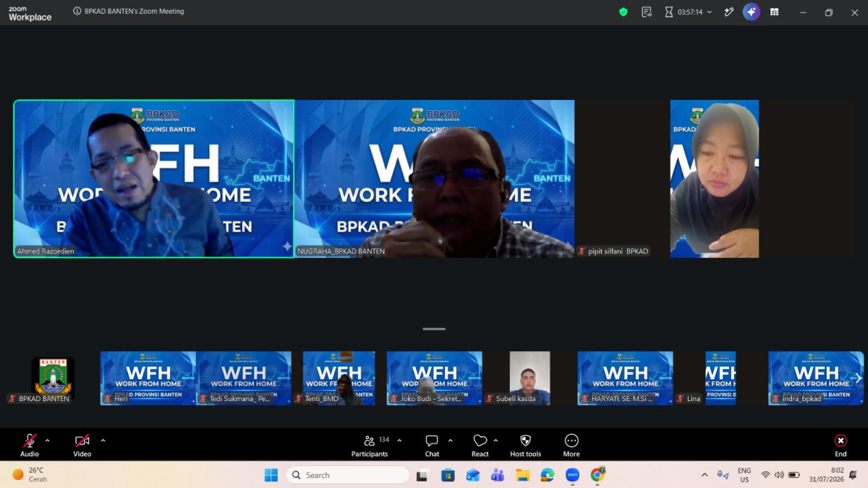Click the transcript/captions icon in title bar
The height and width of the screenshot is (488, 868).
[647, 12]
